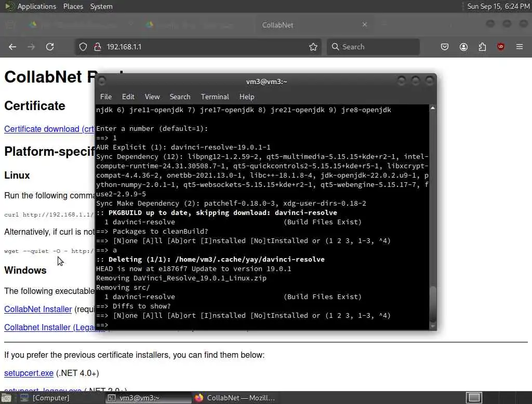Screen dimensions: 532x404
Task: Bookmark this page with the star icon
Action: (x=313, y=47)
